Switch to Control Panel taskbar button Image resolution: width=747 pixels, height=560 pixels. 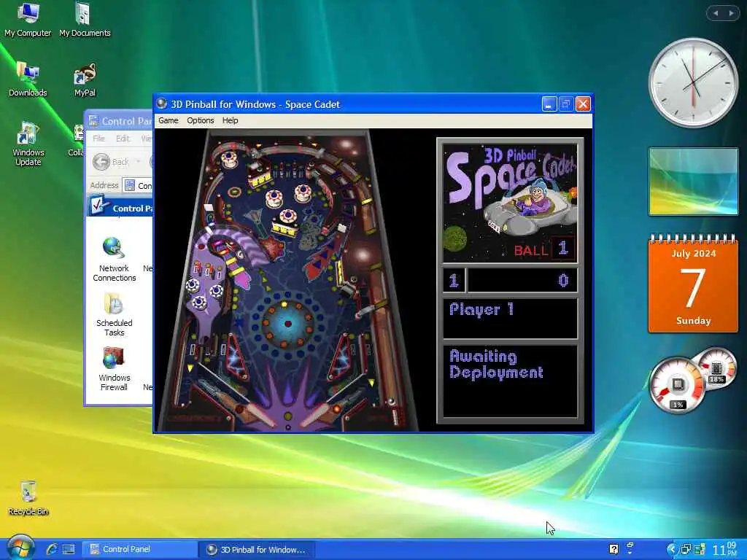click(139, 549)
